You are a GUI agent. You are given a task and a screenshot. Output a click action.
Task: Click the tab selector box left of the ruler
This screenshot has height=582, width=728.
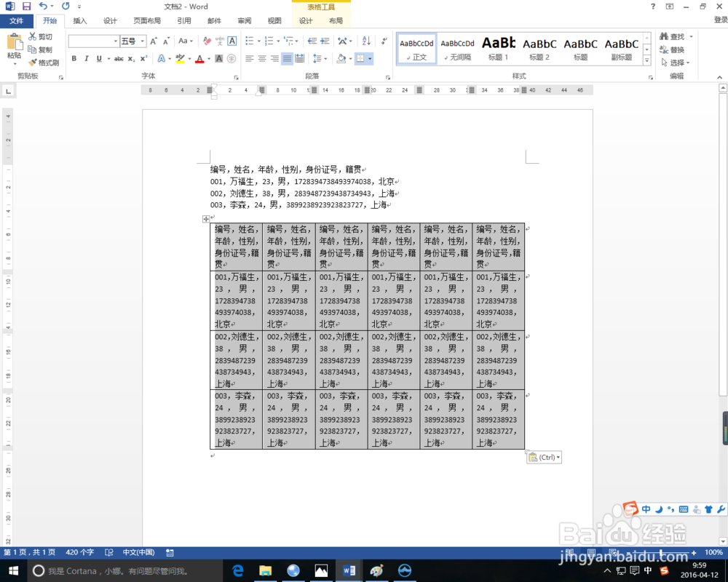coord(8,91)
